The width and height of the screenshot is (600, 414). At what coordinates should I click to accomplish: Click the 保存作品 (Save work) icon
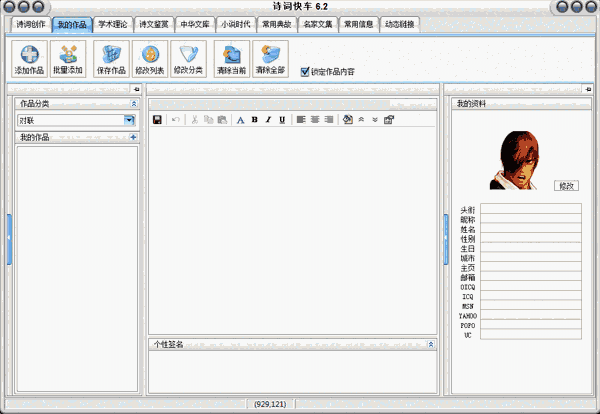[x=111, y=59]
